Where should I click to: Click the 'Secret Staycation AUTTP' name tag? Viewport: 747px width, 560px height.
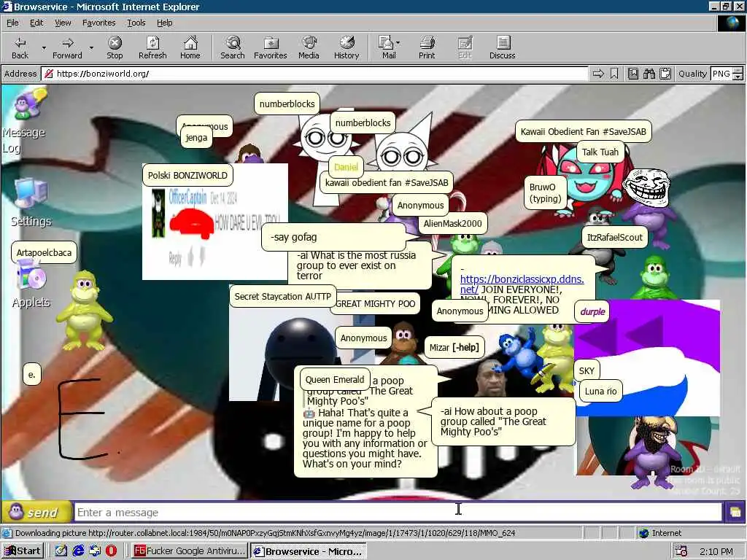[283, 296]
